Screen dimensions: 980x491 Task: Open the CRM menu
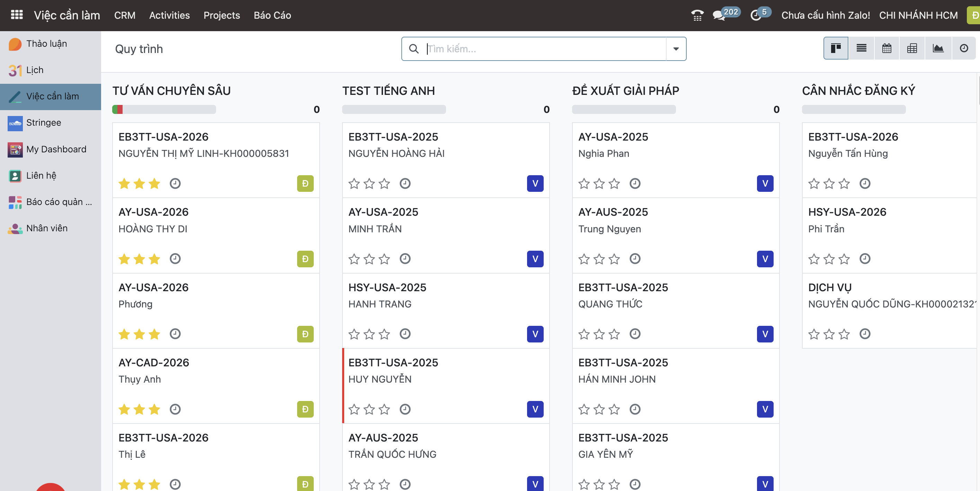click(125, 15)
